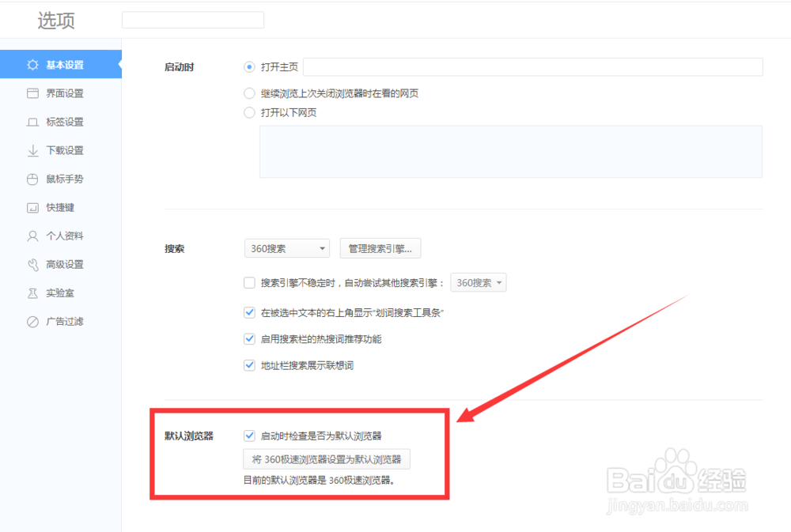Viewport: 791px width, 532px height.
Task: Click the gear icon beside 基本设置
Action: click(x=32, y=65)
